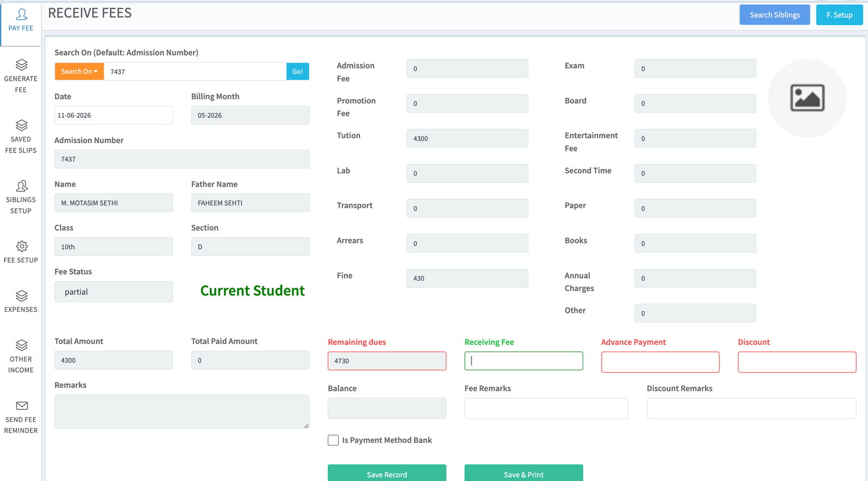Click the Discount Remarks input field
The width and height of the screenshot is (868, 481).
click(x=751, y=408)
